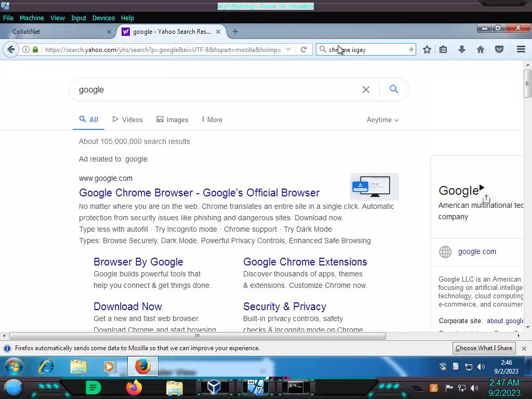The width and height of the screenshot is (532, 399).
Task: Open the command prompt on host taskbar
Action: click(x=295, y=387)
